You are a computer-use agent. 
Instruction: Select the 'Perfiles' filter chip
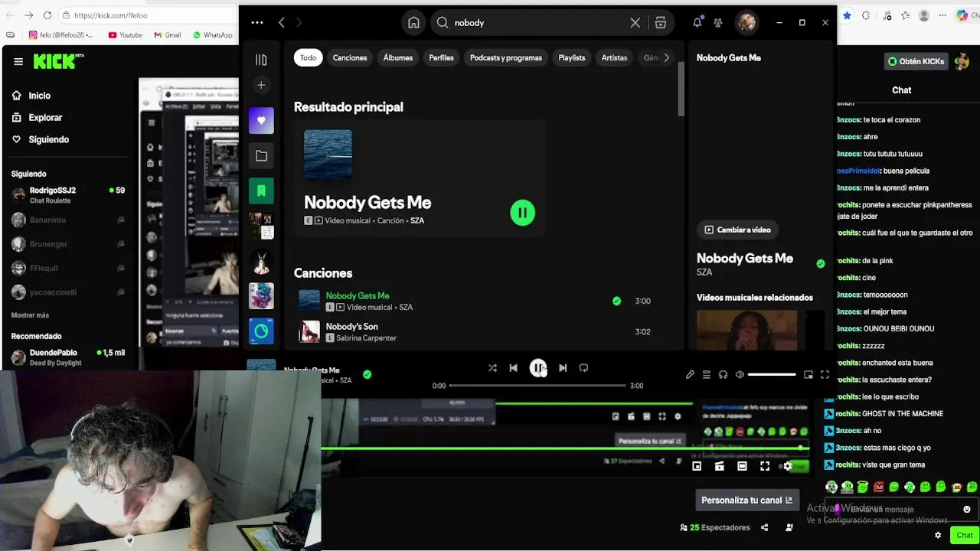click(441, 57)
